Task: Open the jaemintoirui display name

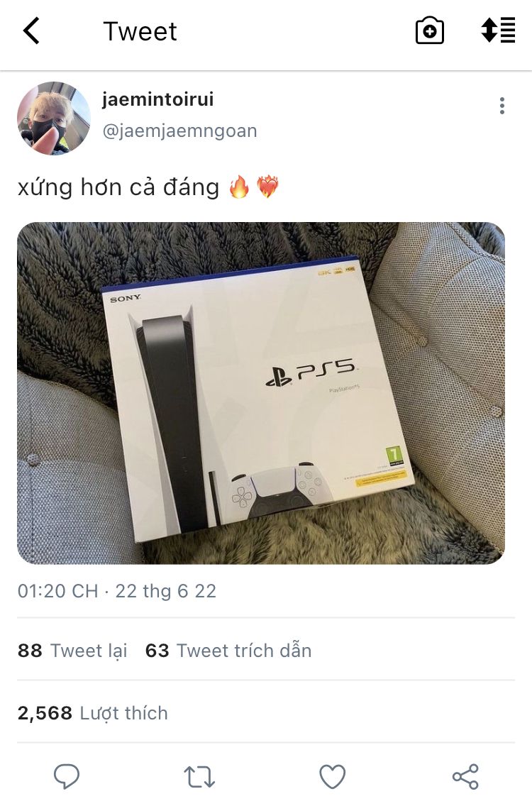Action: point(157,99)
